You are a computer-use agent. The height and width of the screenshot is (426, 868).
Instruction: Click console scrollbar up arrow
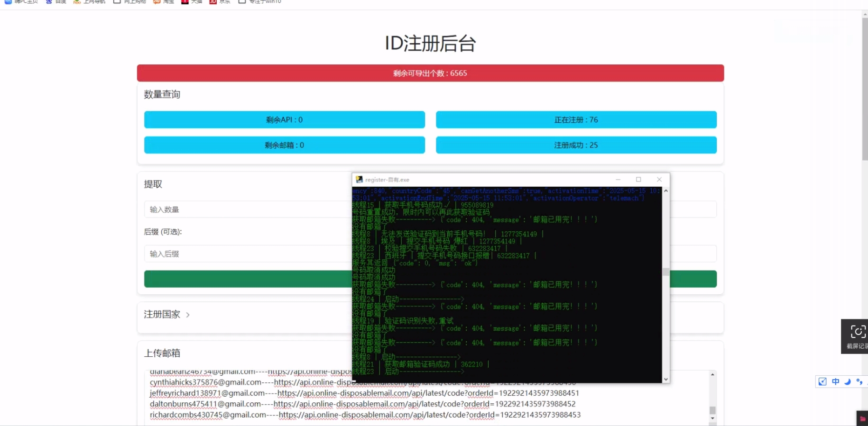(666, 190)
